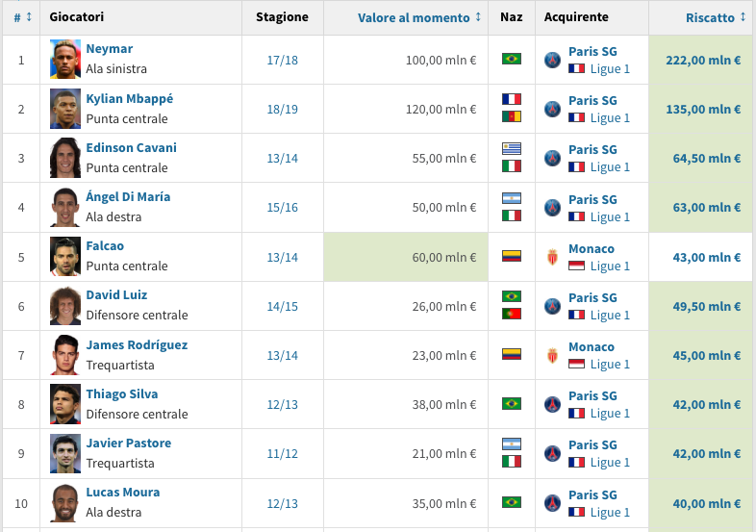Click Neymar's player photo thumbnail

tap(65, 60)
